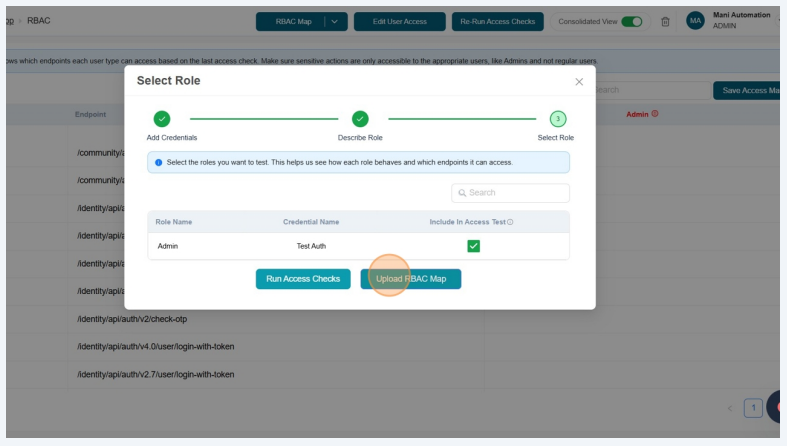Click Upload RBAC Map button
The image size is (787, 446).
coord(411,279)
